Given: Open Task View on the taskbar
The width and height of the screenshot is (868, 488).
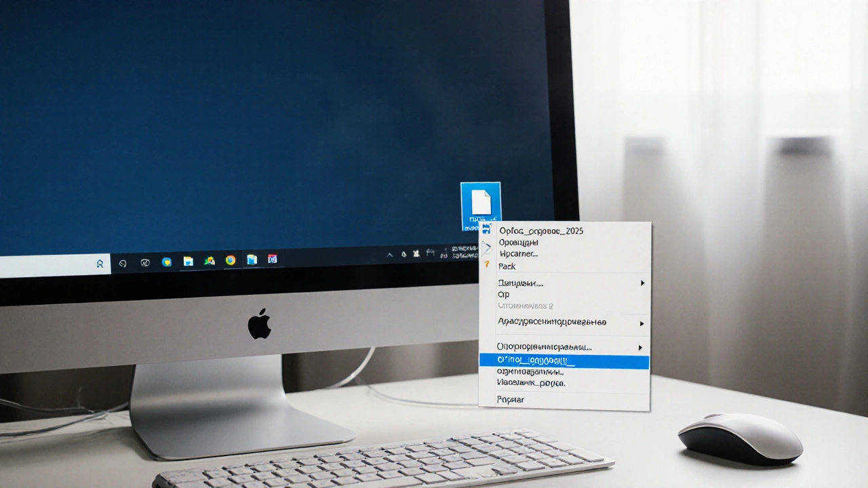Looking at the screenshot, I should [144, 262].
